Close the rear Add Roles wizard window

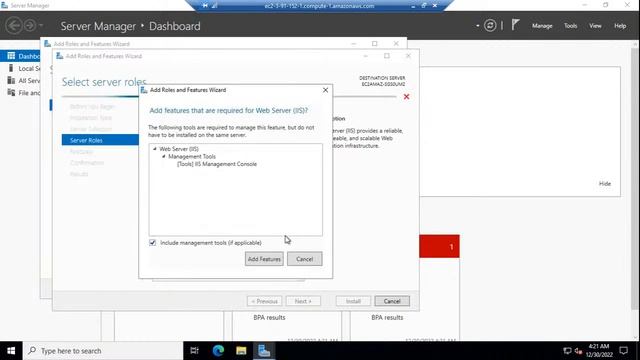click(x=396, y=43)
